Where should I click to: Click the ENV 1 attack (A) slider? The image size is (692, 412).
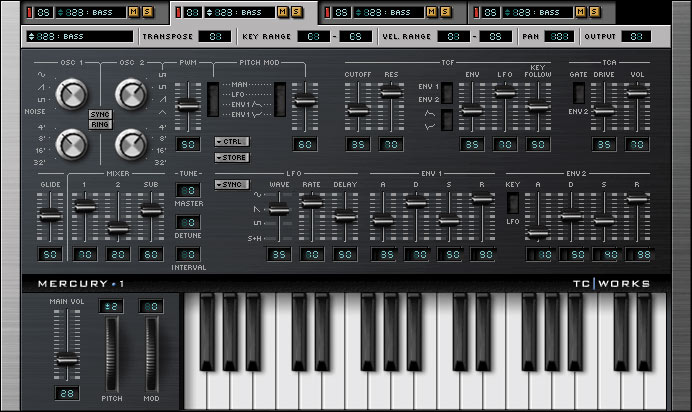point(383,217)
